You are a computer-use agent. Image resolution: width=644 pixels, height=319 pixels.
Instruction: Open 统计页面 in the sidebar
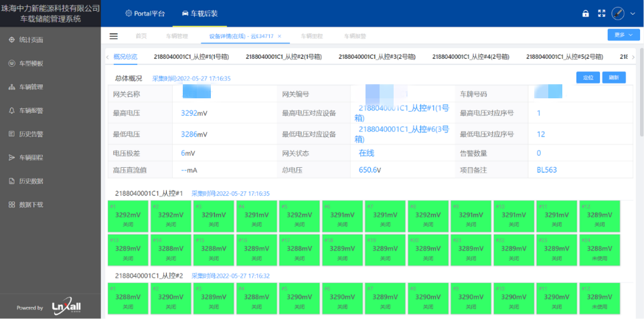click(x=31, y=40)
